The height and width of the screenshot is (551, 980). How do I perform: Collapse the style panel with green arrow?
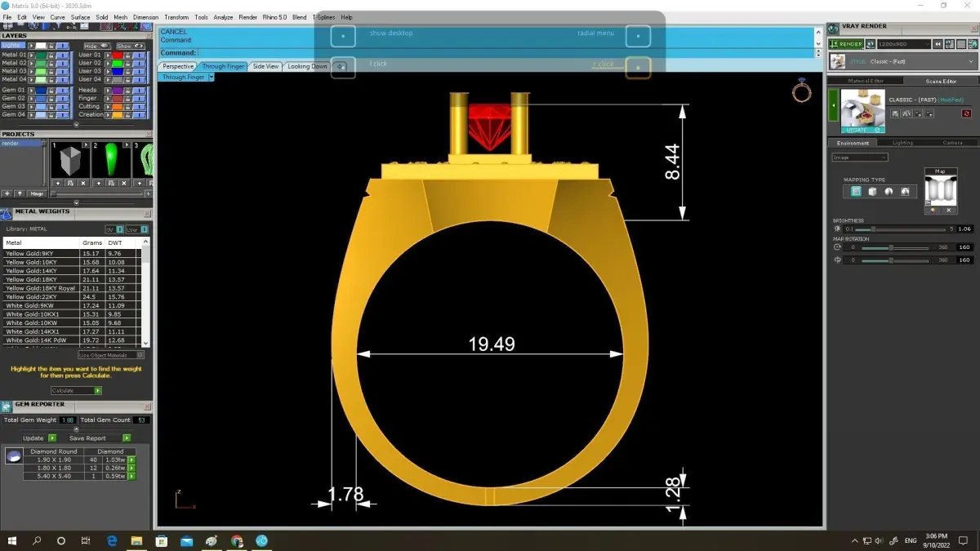(833, 105)
